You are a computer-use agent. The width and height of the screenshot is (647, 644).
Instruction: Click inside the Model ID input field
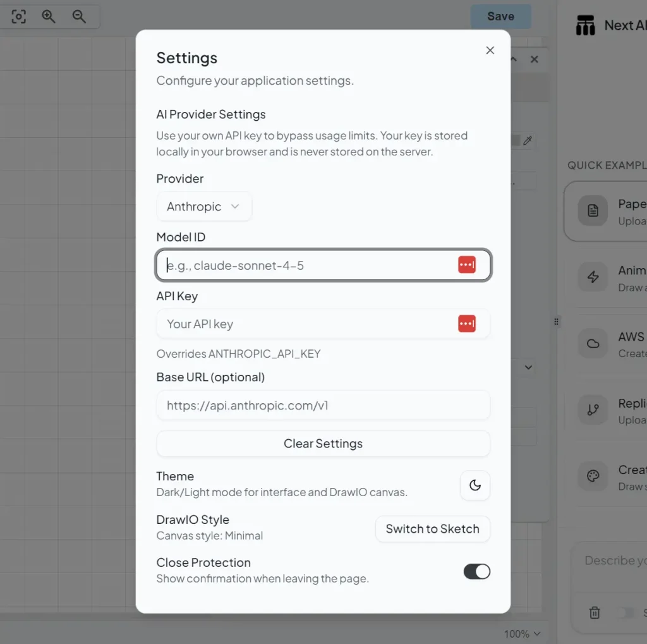click(284, 265)
